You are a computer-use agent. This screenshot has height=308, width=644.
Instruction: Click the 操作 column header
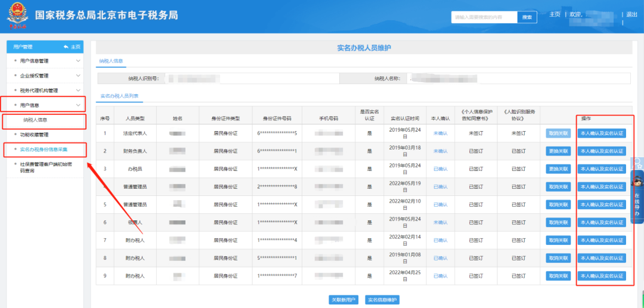(x=586, y=119)
